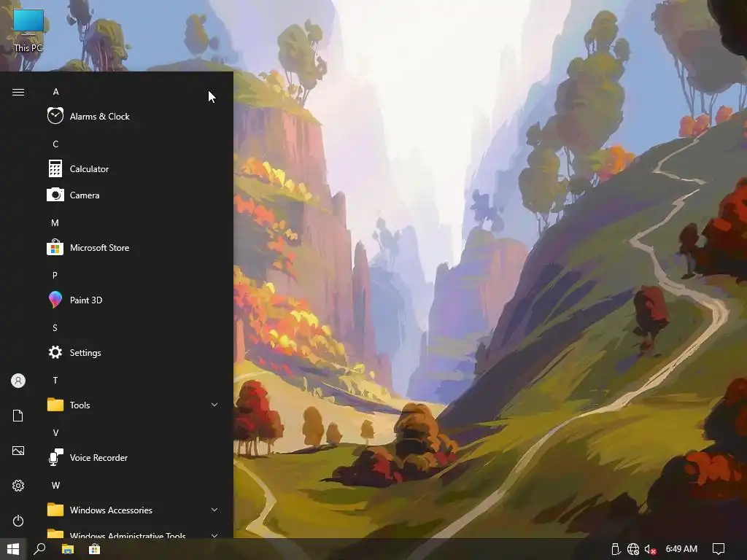Open the Voice Recorder app

point(133,457)
